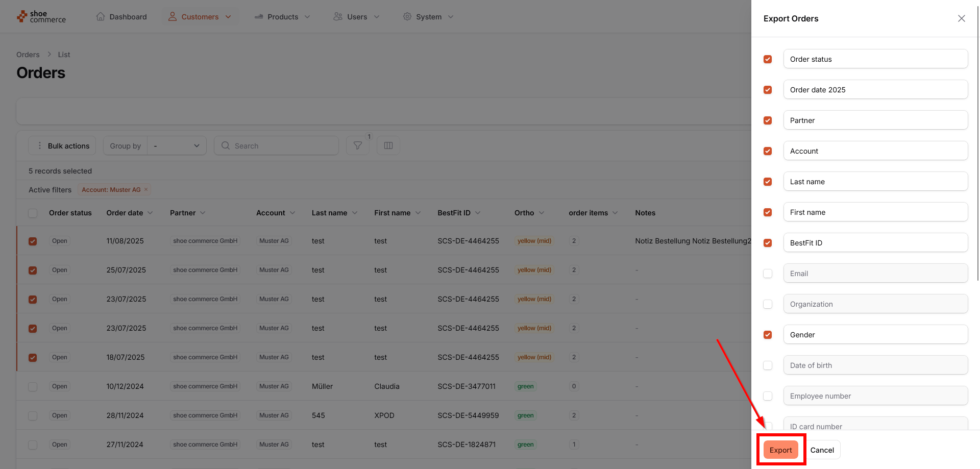This screenshot has width=980, height=469.
Task: Open the Customers menu
Action: click(200, 17)
